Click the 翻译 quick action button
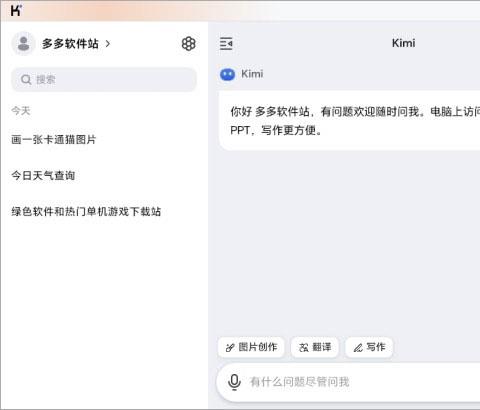Image resolution: width=480 pixels, height=410 pixels. 315,347
